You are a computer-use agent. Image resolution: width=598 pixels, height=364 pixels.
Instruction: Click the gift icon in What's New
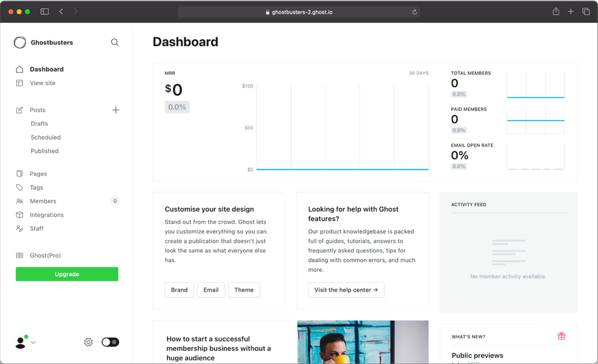pyautogui.click(x=561, y=336)
